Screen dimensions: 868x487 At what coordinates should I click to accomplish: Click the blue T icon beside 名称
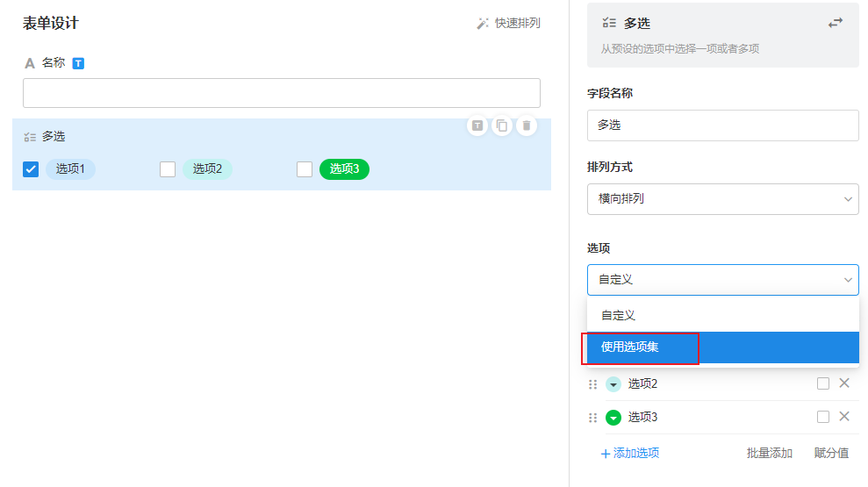[78, 63]
